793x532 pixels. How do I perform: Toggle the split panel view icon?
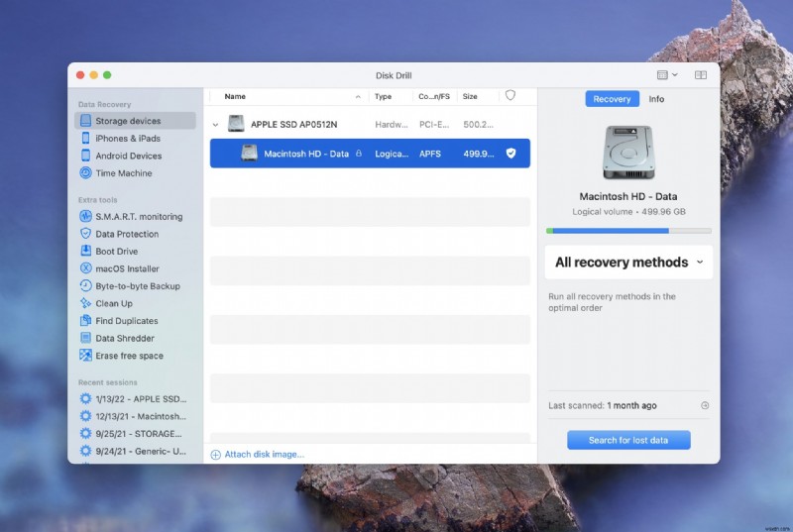[x=700, y=75]
